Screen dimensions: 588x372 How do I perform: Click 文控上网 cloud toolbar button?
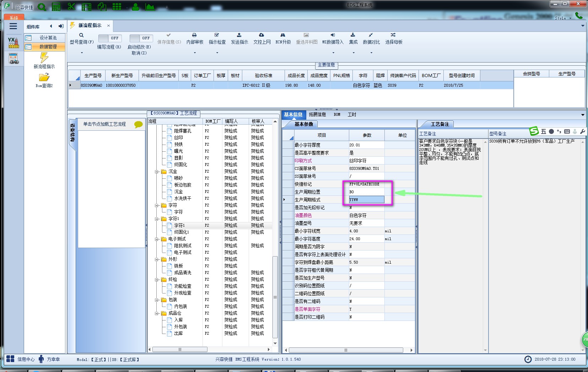click(x=262, y=39)
